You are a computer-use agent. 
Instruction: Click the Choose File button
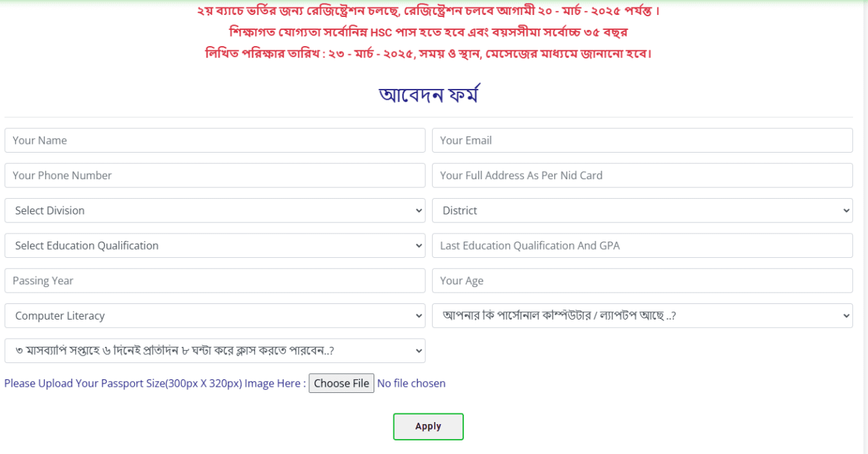[341, 383]
